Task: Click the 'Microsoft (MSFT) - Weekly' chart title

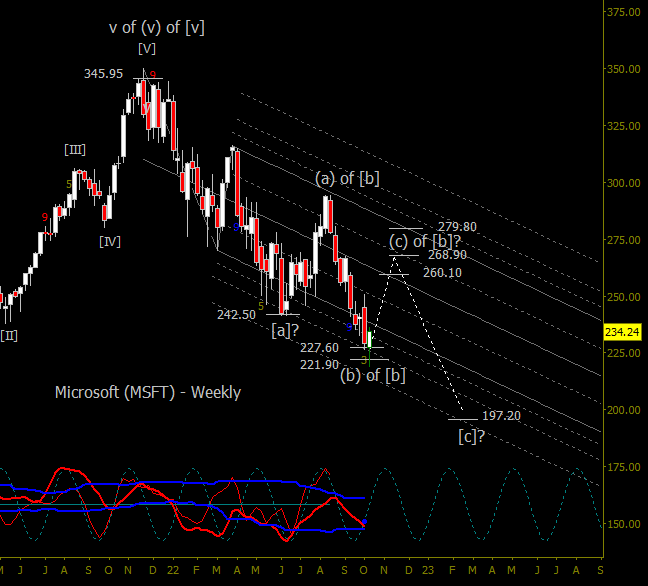Action: 148,392
